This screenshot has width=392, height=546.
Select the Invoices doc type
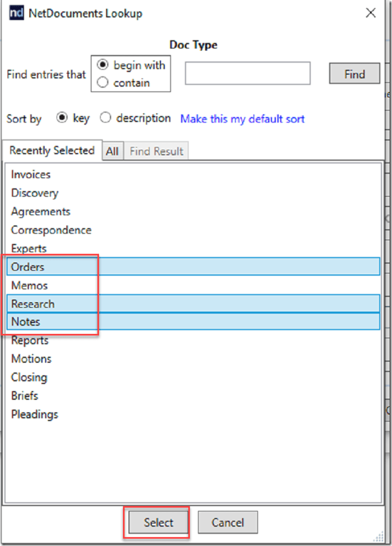pyautogui.click(x=30, y=175)
